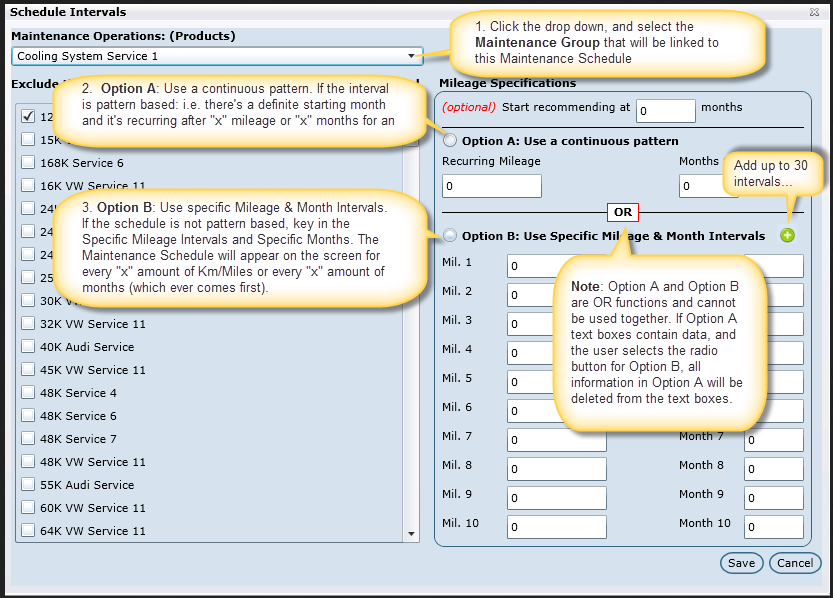Click the Start recommending at months field
The width and height of the screenshot is (833, 598).
[665, 110]
